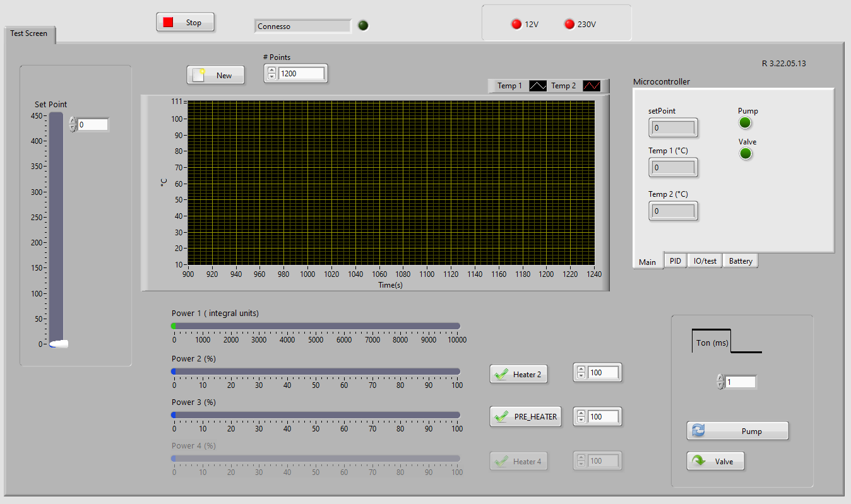Click the 12V red status LED
Viewport: 851px width, 504px height.
click(516, 25)
